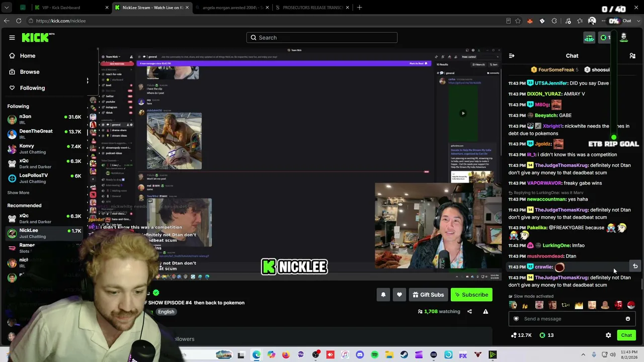Viewport: 644px width, 362px height.
Task: Click the Gift Subs button
Action: click(428, 295)
